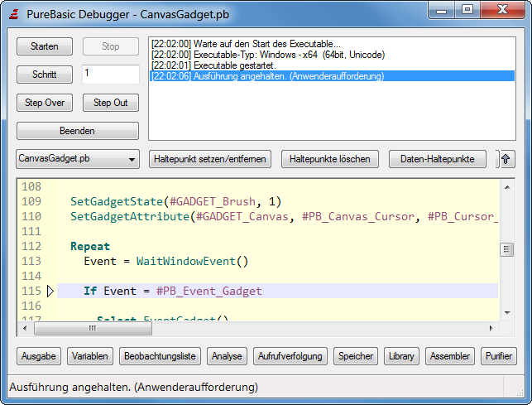Click Haltepunkte löschen button

click(x=330, y=159)
